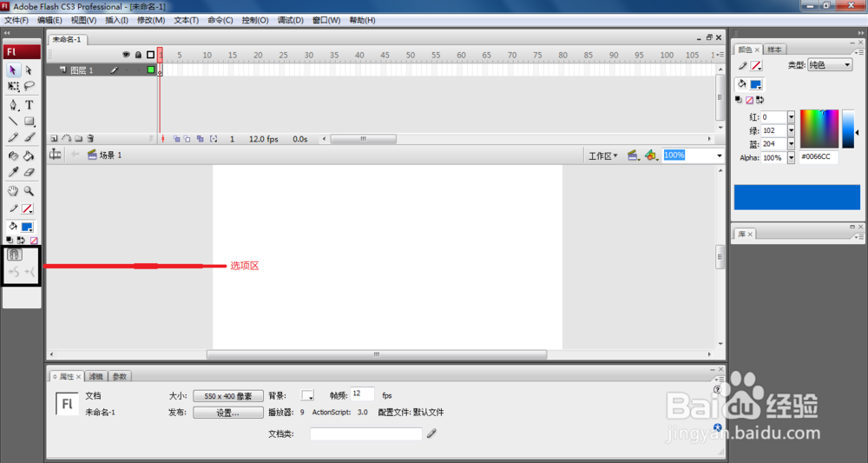Toggle show all layers as outlines
The image size is (868, 463).
coord(150,55)
